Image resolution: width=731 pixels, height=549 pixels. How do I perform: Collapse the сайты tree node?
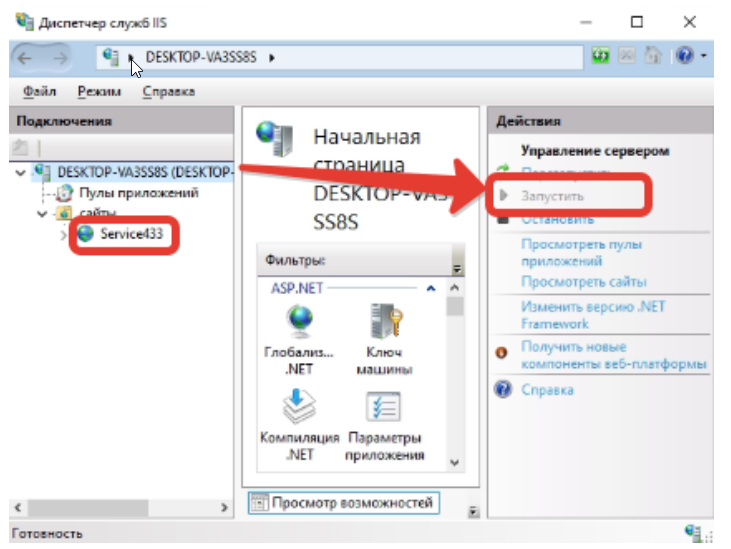(x=42, y=214)
